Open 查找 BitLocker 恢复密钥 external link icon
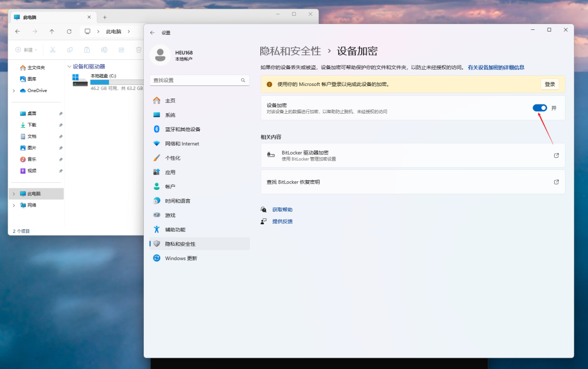Screen dimensions: 588x369 556,182
